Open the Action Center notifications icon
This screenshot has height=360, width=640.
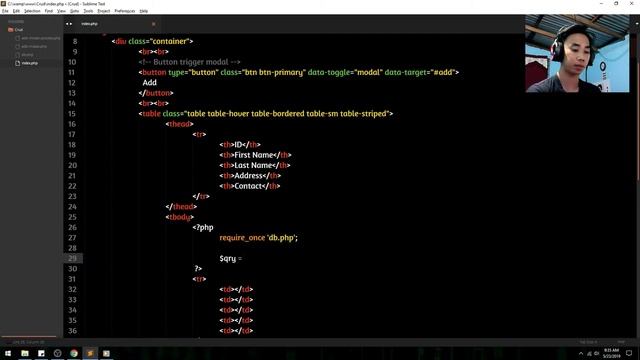coord(629,353)
